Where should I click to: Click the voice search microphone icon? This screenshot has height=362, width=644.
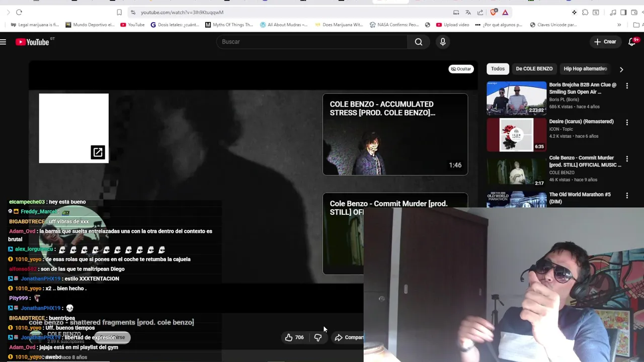click(x=443, y=42)
